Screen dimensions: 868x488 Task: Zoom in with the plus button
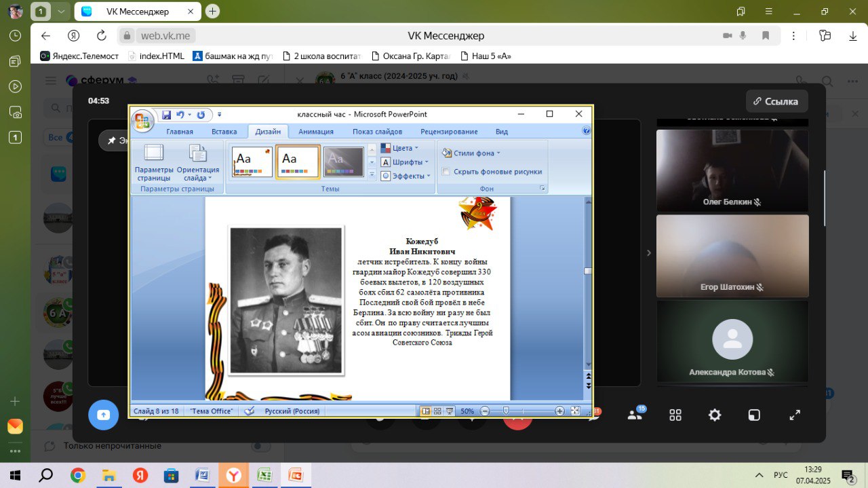[559, 411]
